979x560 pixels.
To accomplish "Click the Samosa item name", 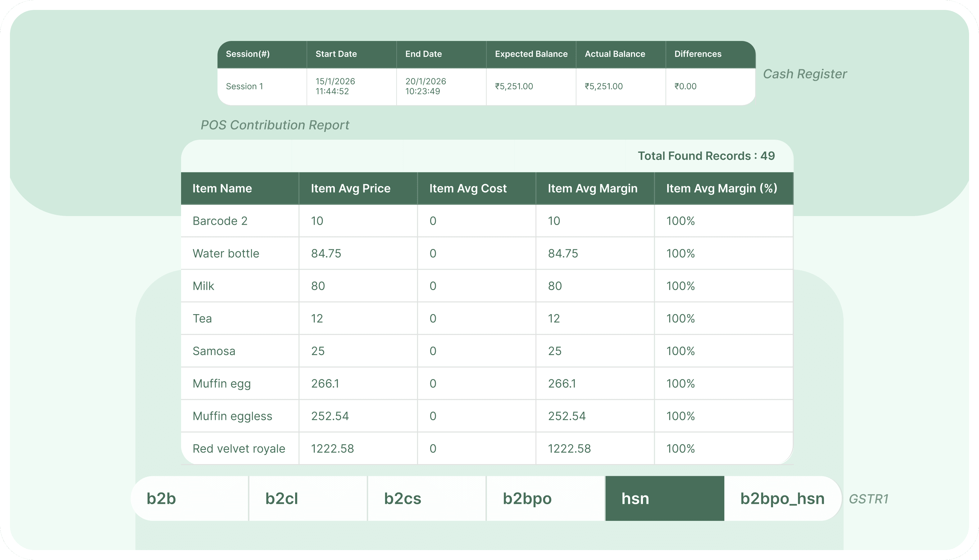I will [214, 351].
